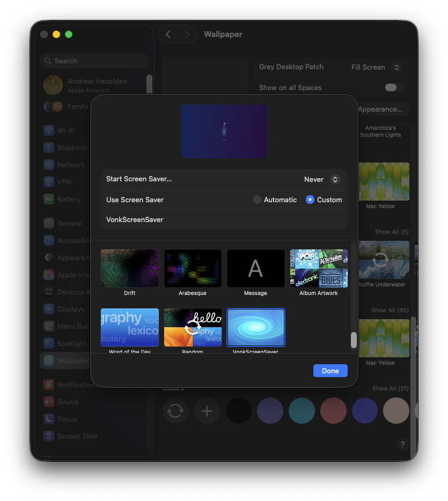This screenshot has width=448, height=501.
Task: Open Andrew Hazelden account avatar
Action: (x=53, y=85)
